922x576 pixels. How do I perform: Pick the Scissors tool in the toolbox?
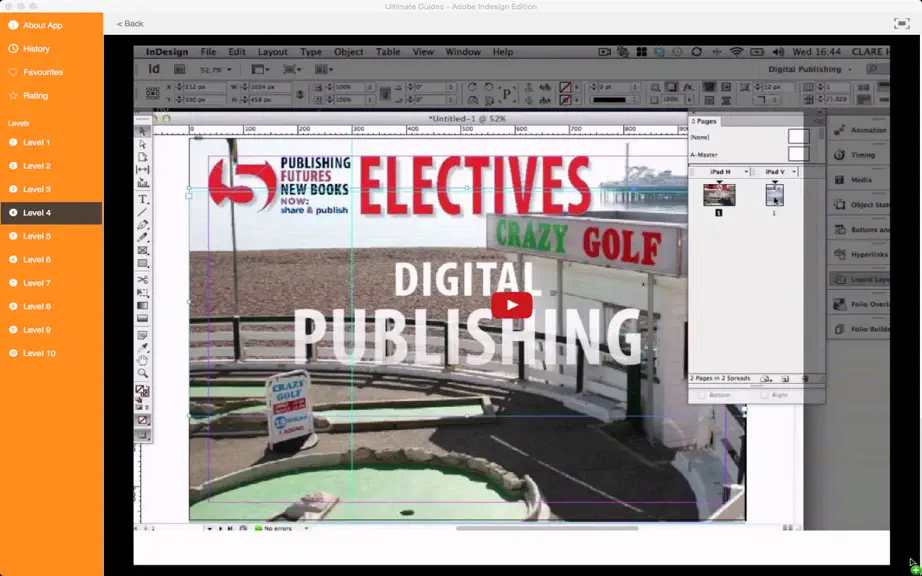[143, 280]
